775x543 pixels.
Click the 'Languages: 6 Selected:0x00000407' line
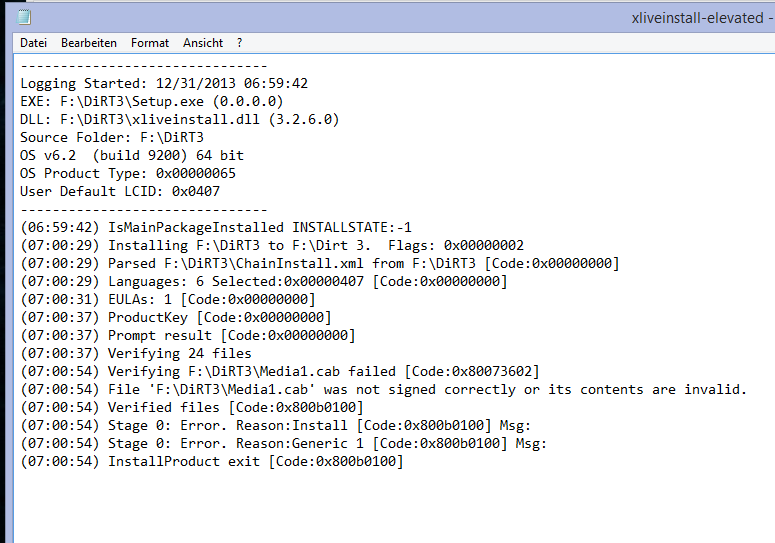[x=264, y=281]
